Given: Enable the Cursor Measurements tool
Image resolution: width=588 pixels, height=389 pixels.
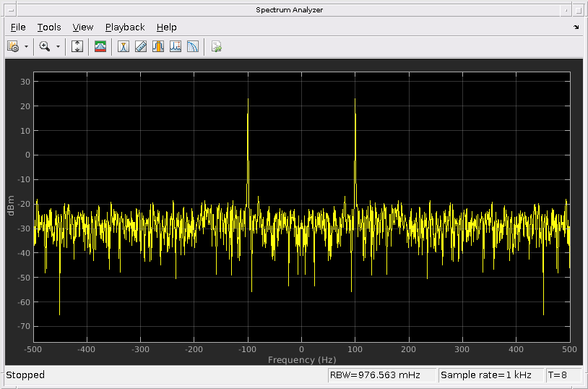Looking at the screenshot, I should click(124, 46).
